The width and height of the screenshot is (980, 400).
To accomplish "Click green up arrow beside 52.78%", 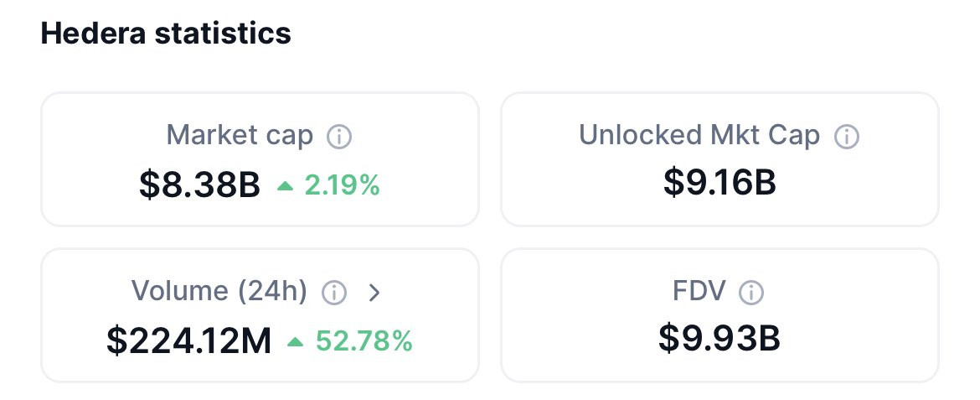I will tap(295, 342).
